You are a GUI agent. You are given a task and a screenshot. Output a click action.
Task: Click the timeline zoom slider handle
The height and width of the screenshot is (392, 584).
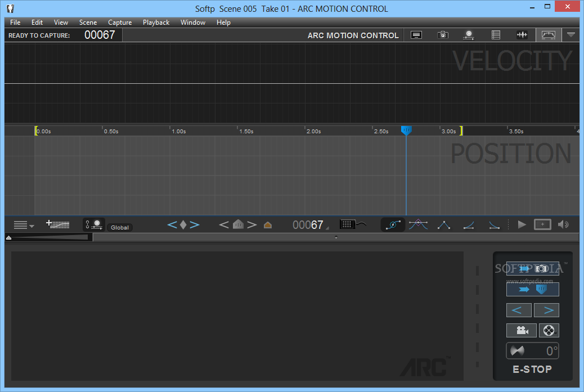(x=8, y=237)
